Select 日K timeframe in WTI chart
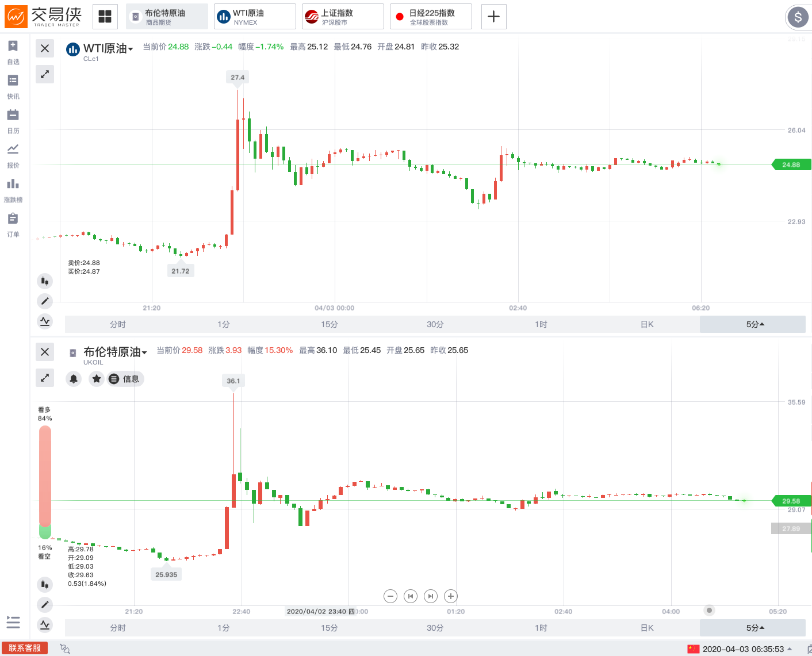 coord(647,324)
